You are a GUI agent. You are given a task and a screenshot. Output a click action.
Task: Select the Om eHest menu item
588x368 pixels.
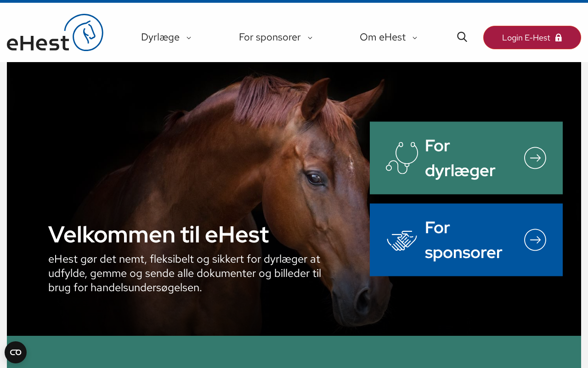click(383, 37)
